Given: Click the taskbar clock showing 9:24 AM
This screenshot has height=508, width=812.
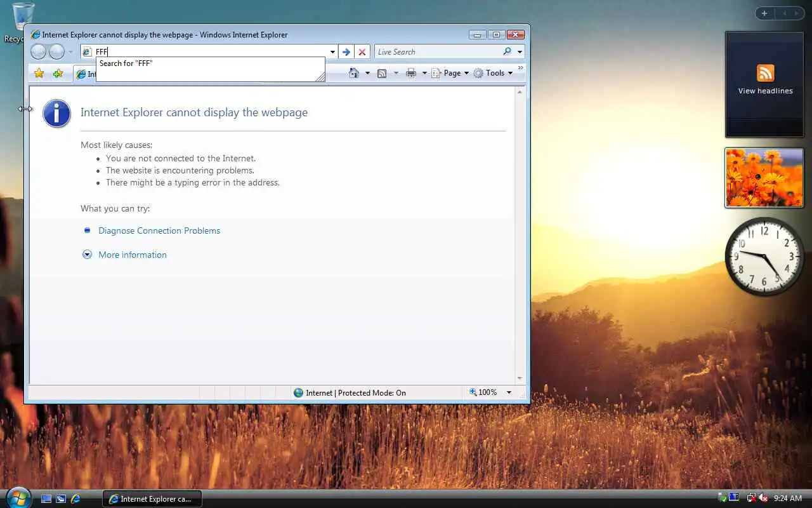Looking at the screenshot, I should click(x=788, y=498).
